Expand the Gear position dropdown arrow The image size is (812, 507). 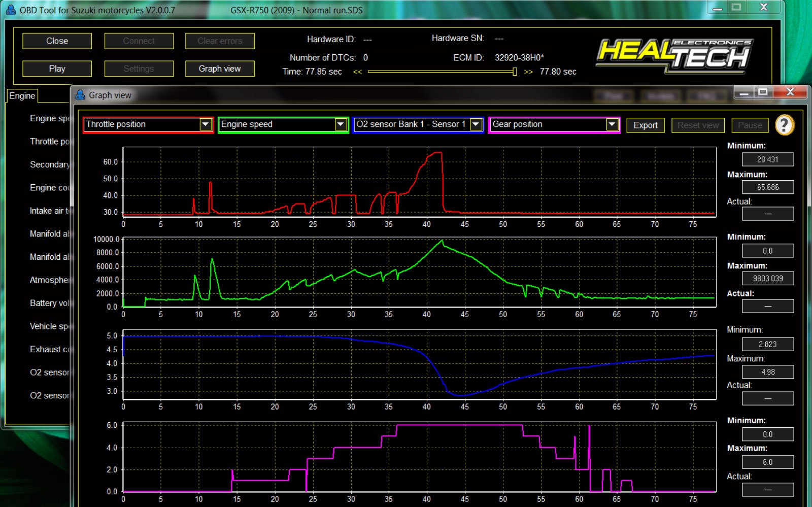pos(612,124)
